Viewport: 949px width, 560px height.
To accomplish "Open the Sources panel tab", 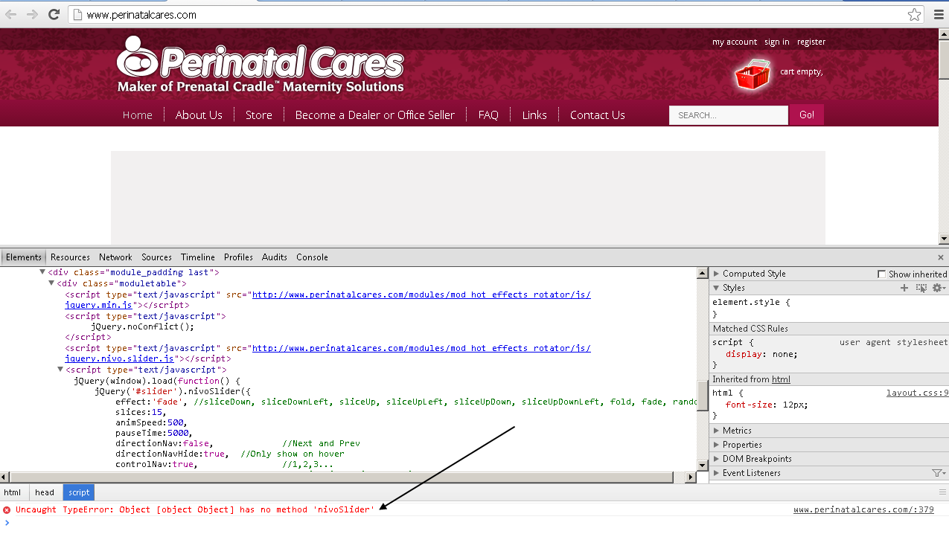I will [x=156, y=257].
